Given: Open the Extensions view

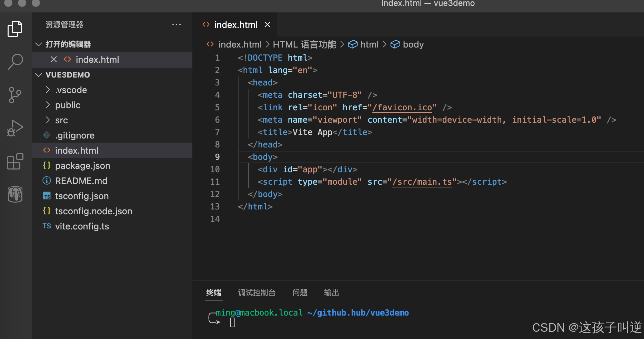Looking at the screenshot, I should (15, 161).
